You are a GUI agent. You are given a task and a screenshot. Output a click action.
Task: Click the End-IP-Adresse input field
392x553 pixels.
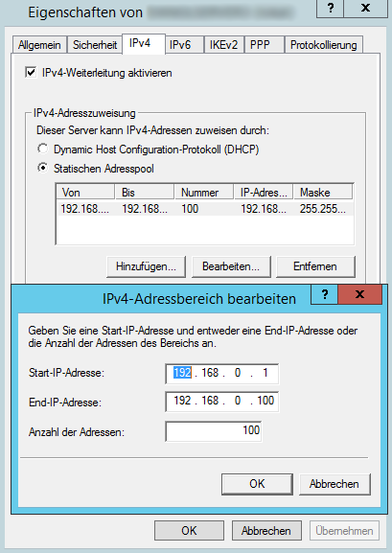coord(222,402)
